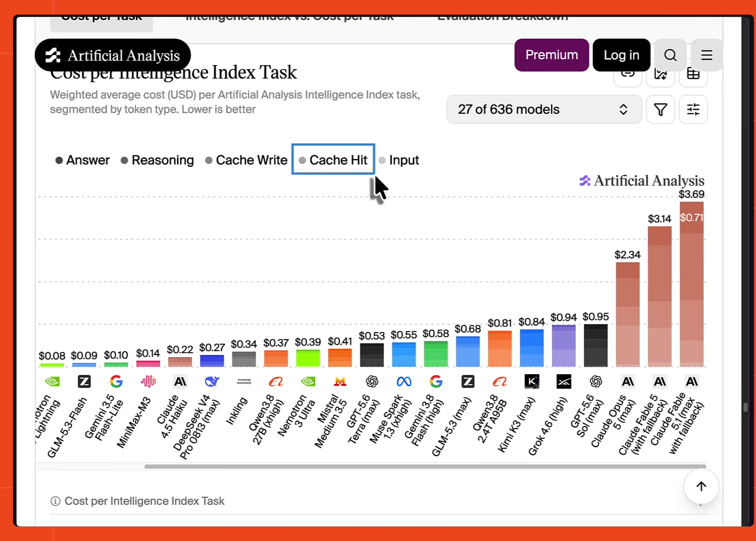Toggle the Reasoning legend series
The image size is (756, 541).
tap(157, 160)
